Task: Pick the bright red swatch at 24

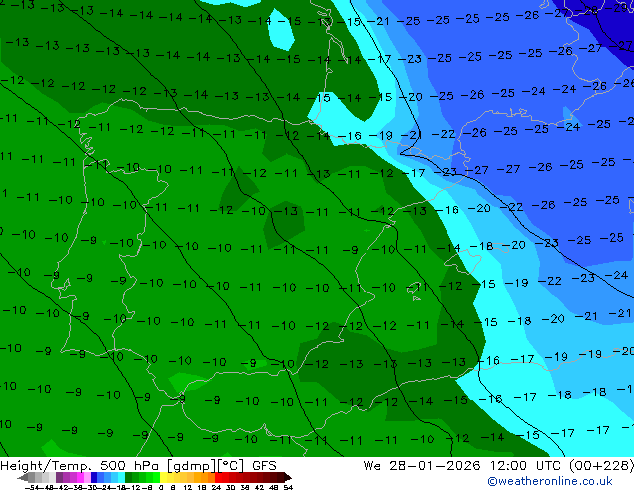Action: point(218,477)
